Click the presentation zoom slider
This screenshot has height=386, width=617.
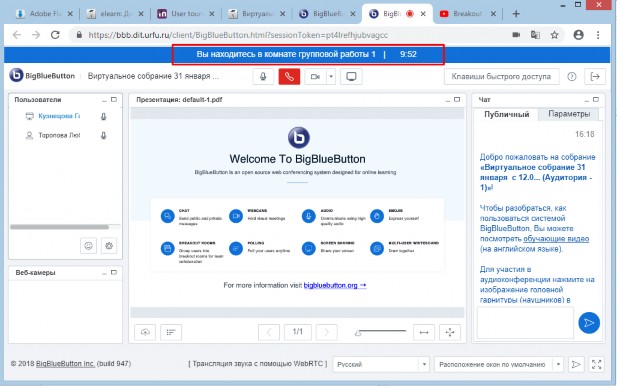coord(380,332)
